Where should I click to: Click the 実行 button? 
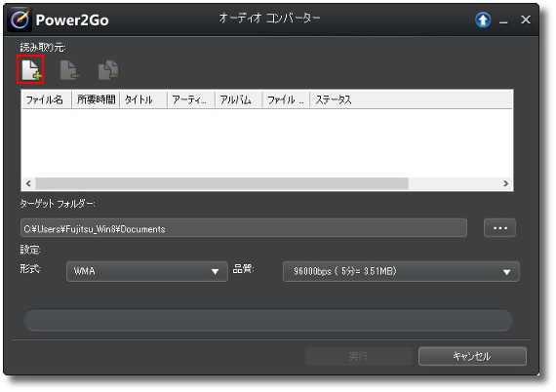(x=359, y=356)
